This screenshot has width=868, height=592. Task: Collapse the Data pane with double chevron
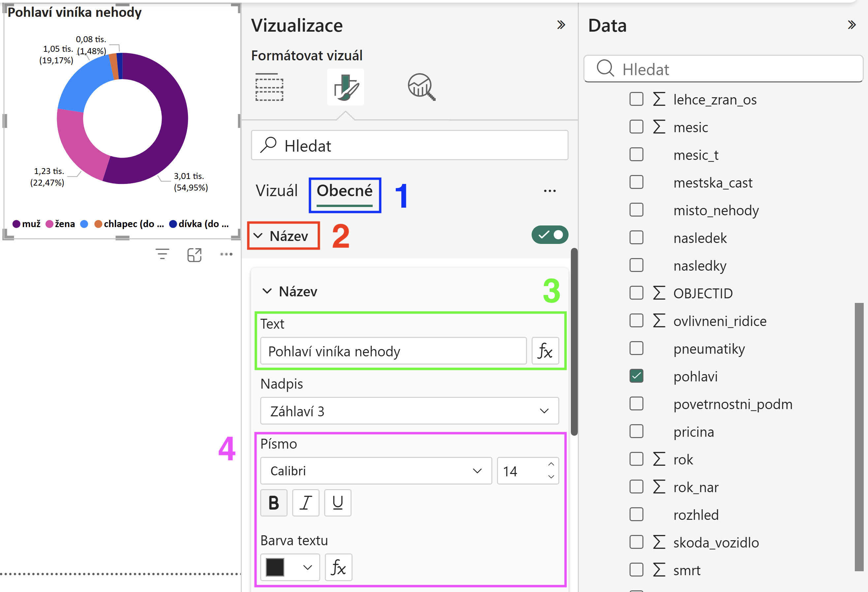click(x=851, y=25)
